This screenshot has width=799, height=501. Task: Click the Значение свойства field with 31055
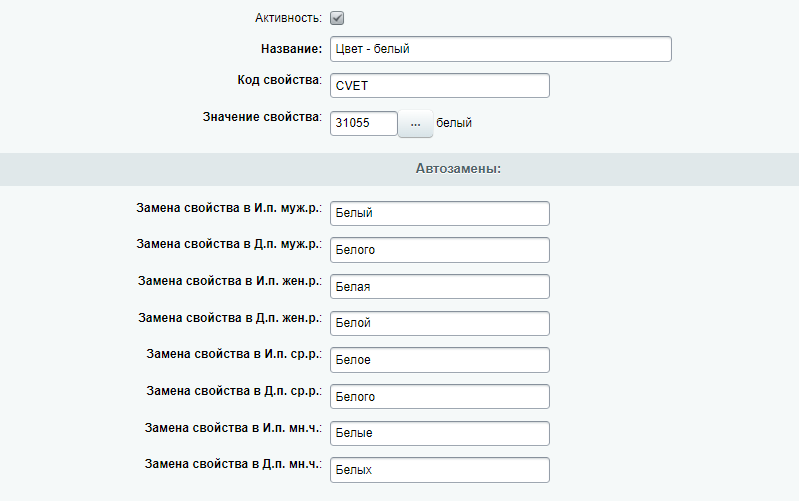tap(364, 123)
